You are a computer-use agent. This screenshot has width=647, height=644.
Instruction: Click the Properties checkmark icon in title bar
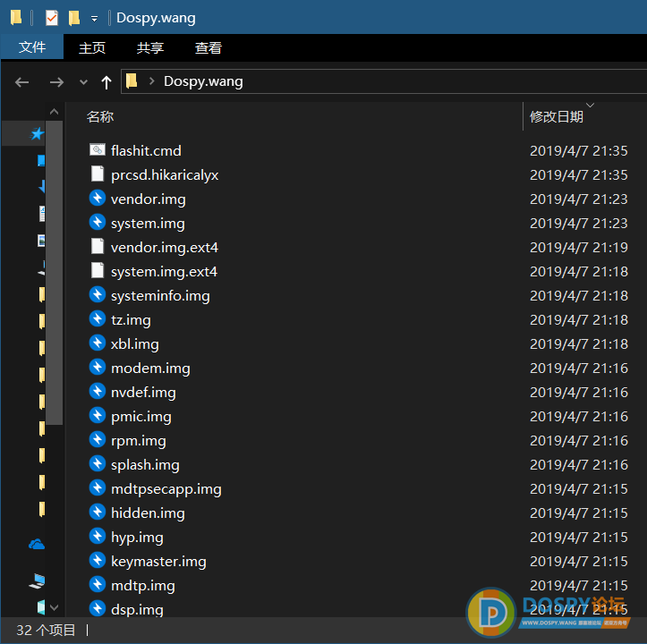51,18
